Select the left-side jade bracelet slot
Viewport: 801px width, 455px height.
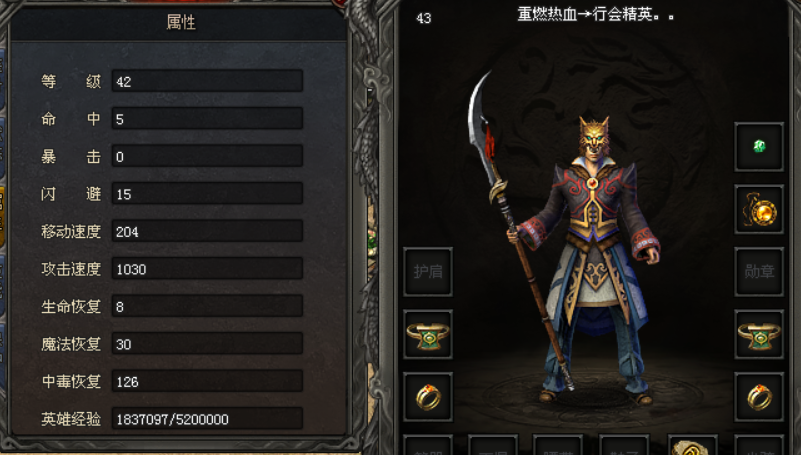coord(428,334)
